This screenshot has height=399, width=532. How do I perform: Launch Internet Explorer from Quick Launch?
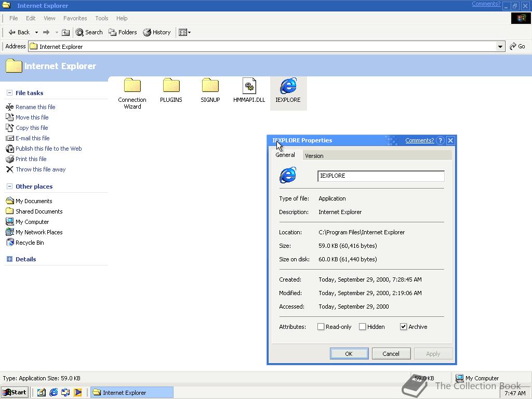click(54, 393)
